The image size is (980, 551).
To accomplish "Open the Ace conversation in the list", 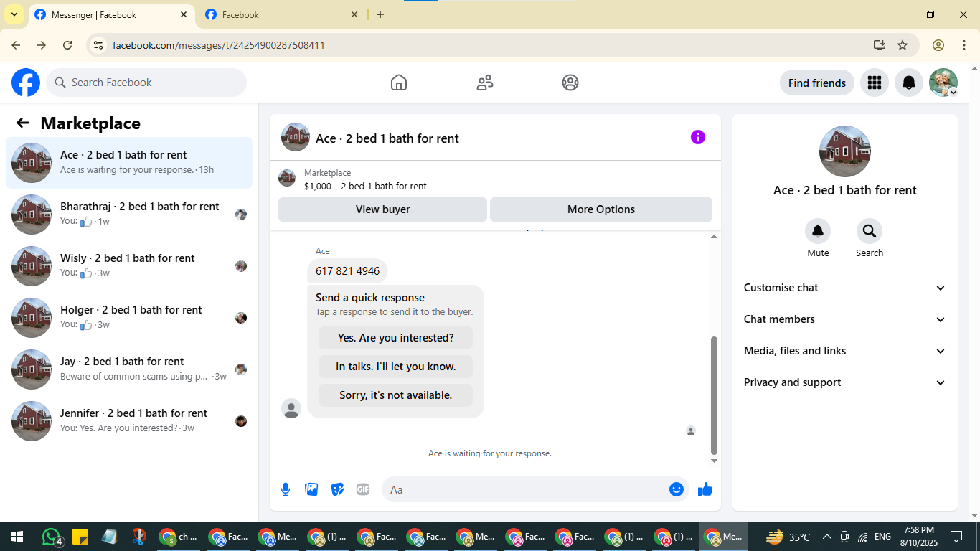I will click(x=129, y=163).
